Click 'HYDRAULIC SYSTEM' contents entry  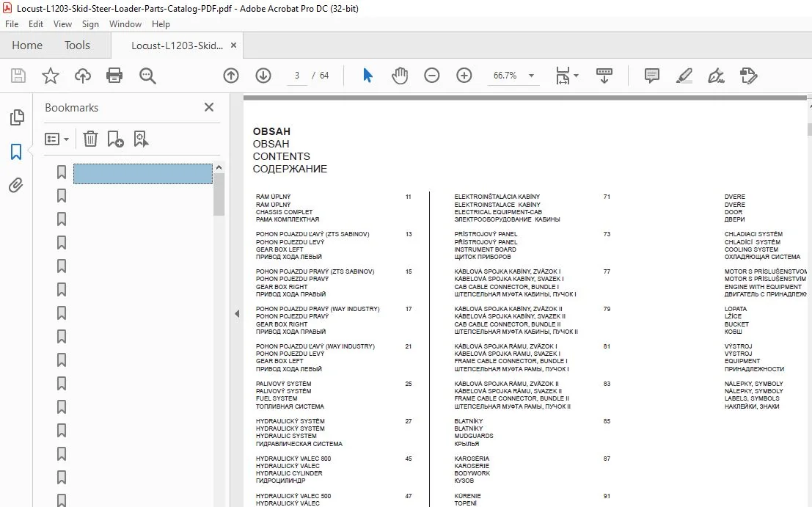[x=286, y=436]
